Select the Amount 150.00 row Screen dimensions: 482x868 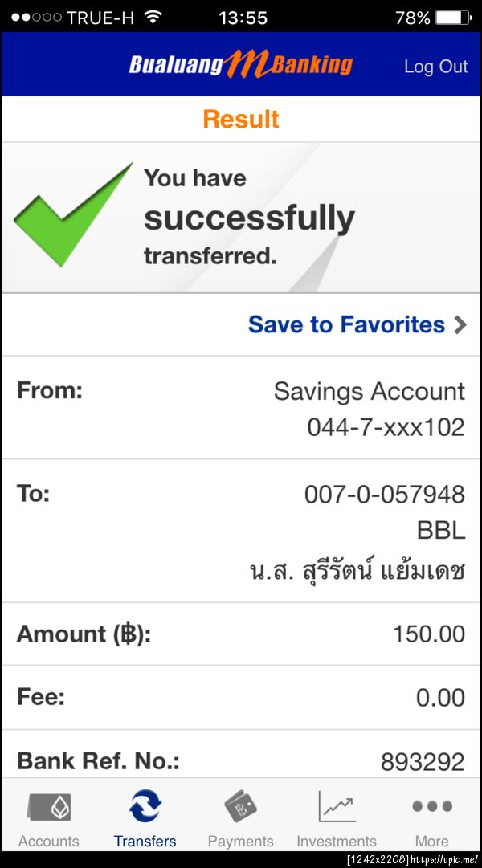(x=241, y=634)
